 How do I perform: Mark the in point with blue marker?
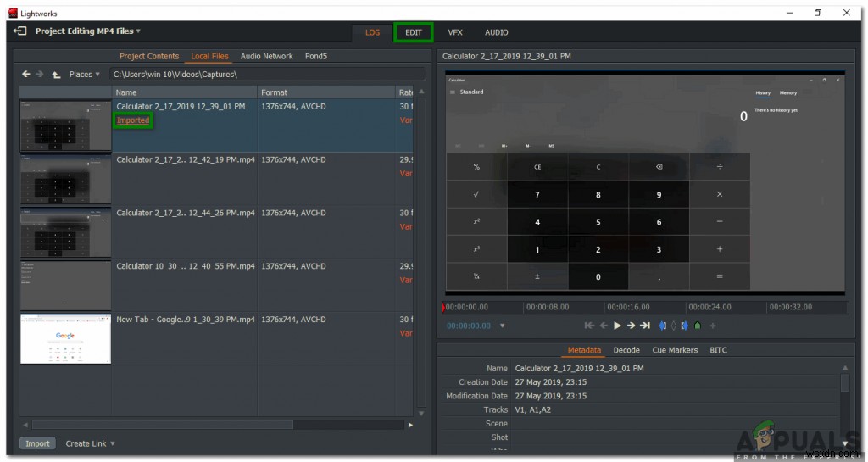[x=663, y=326]
